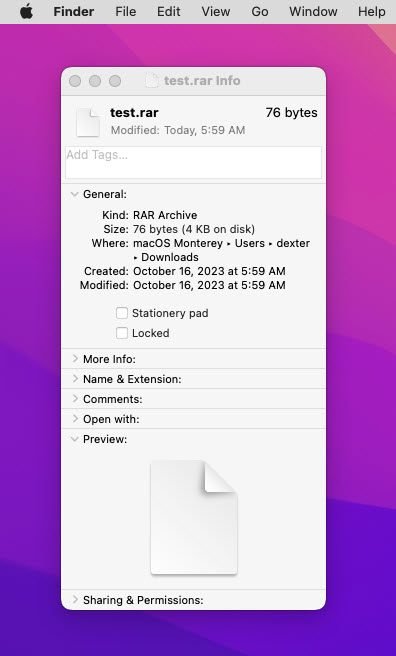Enable the Stationery pad checkbox

122,313
